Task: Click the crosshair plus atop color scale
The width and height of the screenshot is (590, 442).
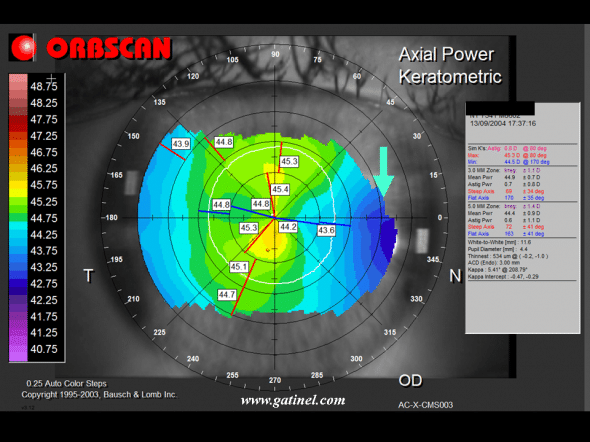Action: pyautogui.click(x=52, y=79)
